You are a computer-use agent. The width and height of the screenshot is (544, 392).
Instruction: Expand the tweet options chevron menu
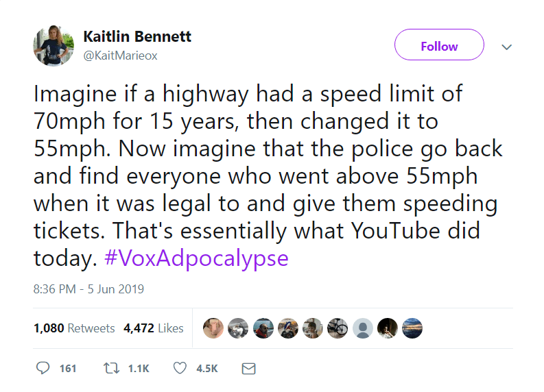tap(507, 47)
